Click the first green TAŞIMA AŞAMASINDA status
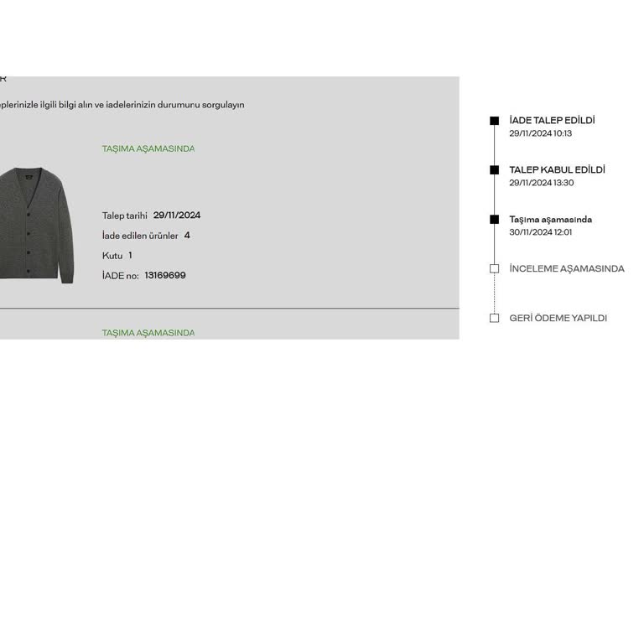This screenshot has width=644, height=644. [x=148, y=148]
